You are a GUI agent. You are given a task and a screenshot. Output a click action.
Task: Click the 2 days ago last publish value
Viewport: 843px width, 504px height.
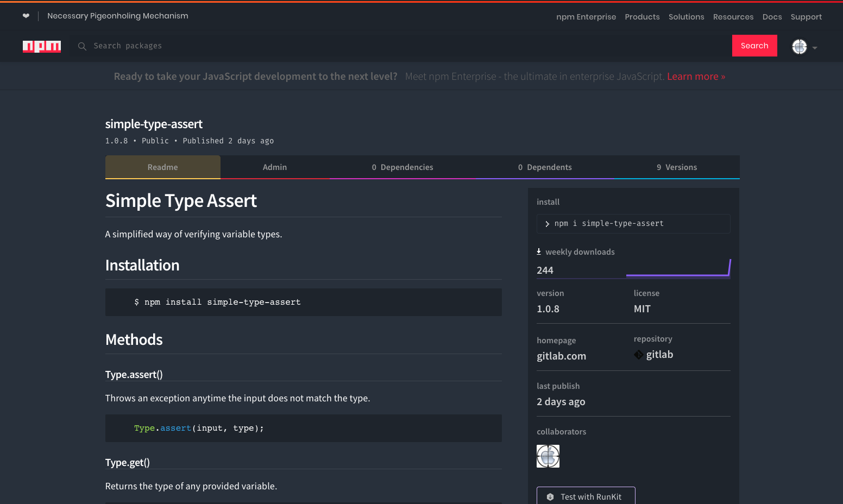561,402
